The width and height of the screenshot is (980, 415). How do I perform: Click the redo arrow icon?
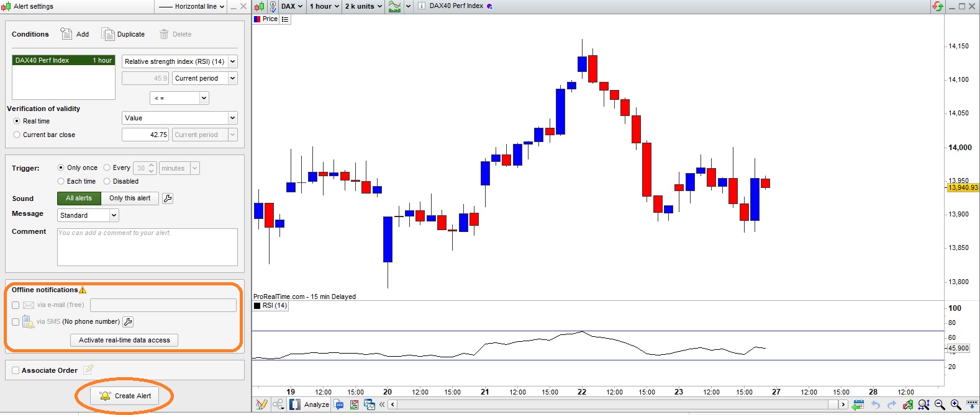[892, 405]
